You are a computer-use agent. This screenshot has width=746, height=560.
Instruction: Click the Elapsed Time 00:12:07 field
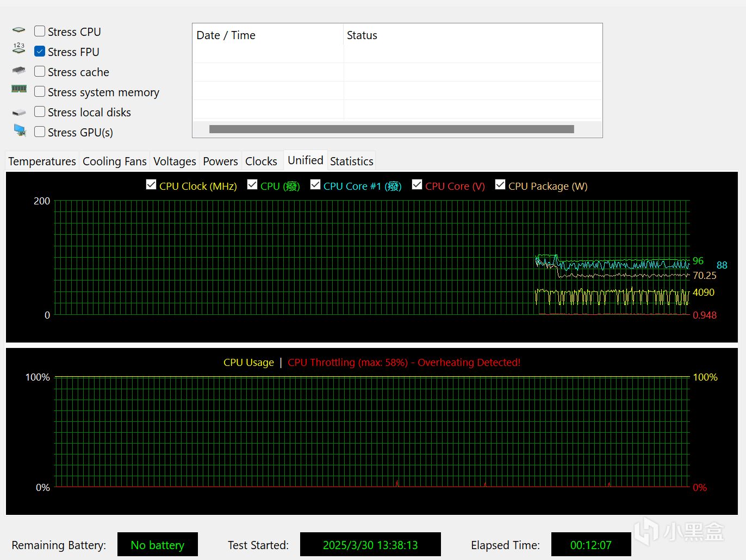(x=591, y=545)
